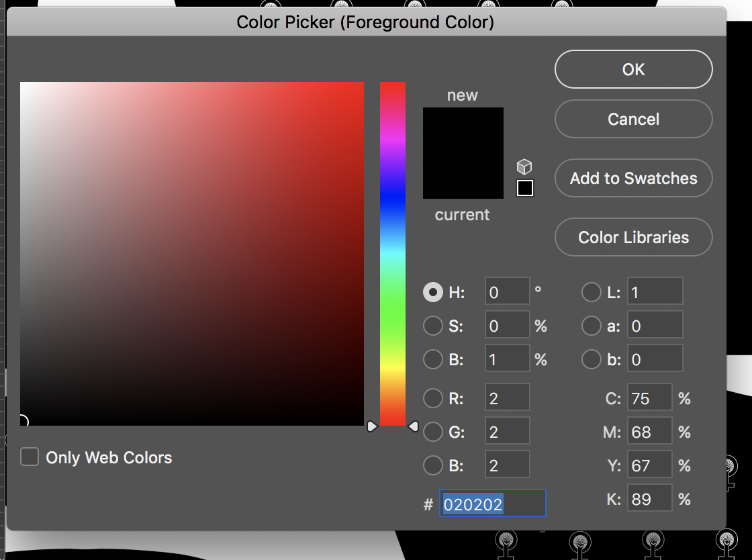Click the H hue degree input field

pos(507,292)
